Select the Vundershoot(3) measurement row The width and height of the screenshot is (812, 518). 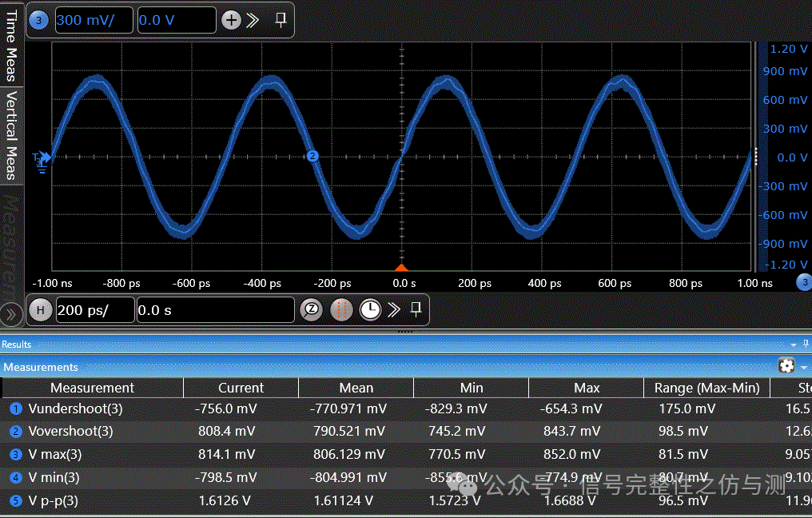(x=76, y=408)
